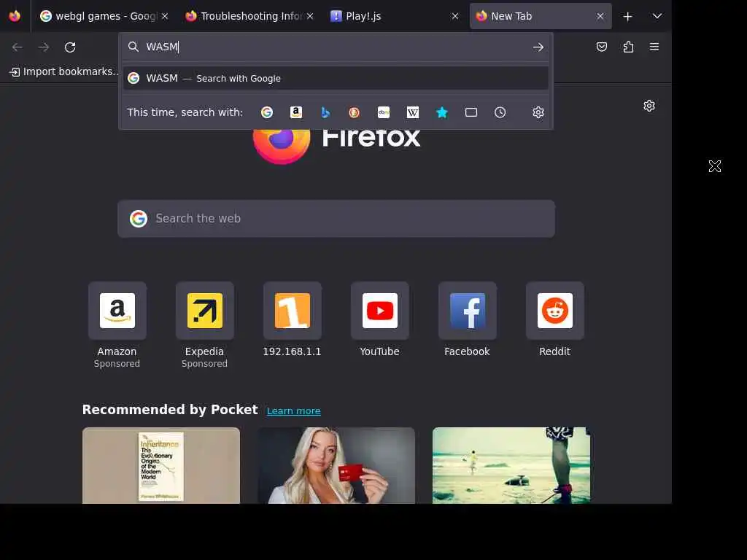Open search settings gear in urlbar dropdown

(x=538, y=112)
